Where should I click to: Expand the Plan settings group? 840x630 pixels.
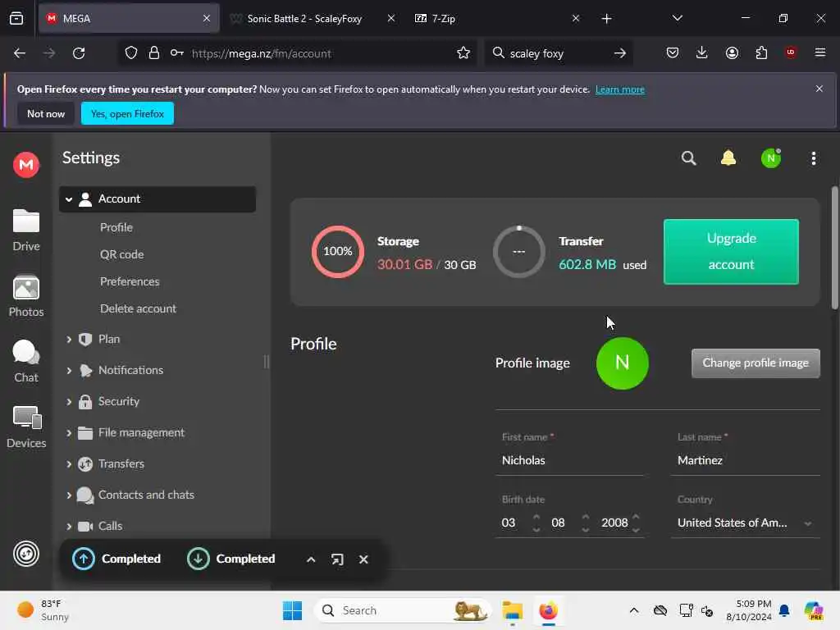pos(69,340)
